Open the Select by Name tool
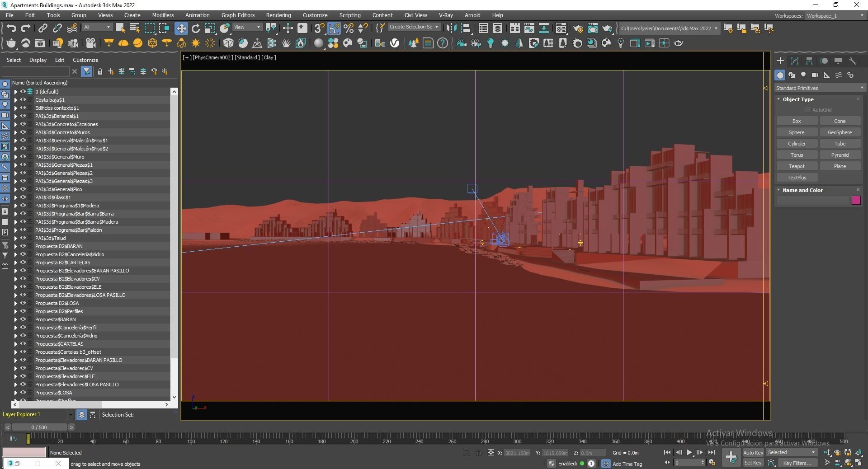This screenshot has height=469, width=868. (x=135, y=28)
